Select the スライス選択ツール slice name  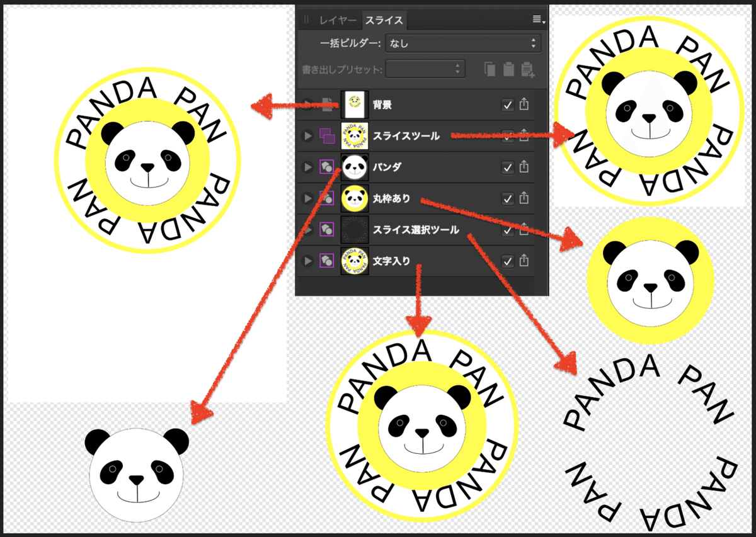tap(416, 230)
